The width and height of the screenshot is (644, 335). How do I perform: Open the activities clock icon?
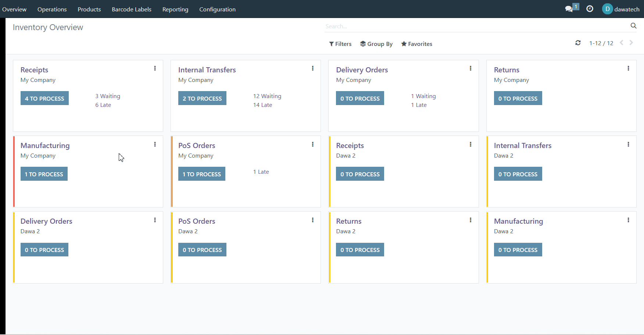click(590, 9)
